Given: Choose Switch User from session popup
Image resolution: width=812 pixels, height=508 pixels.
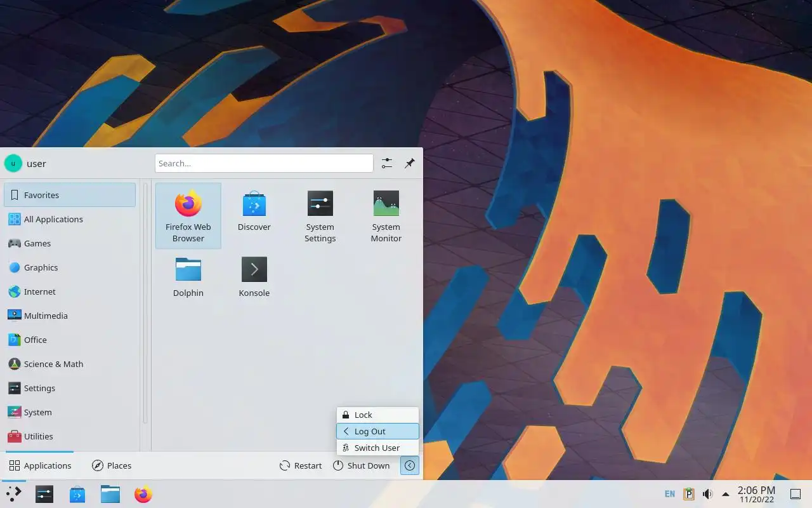Looking at the screenshot, I should pos(377,448).
